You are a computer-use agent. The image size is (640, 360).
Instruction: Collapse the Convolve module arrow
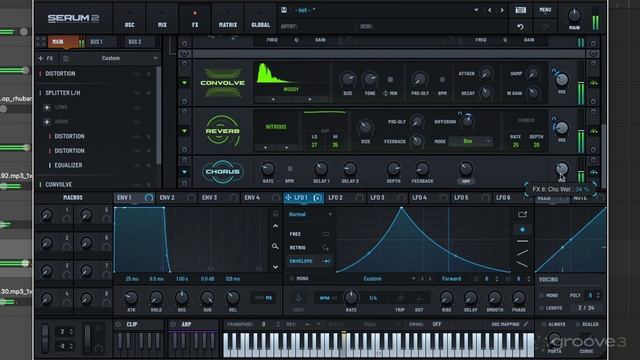[184, 83]
